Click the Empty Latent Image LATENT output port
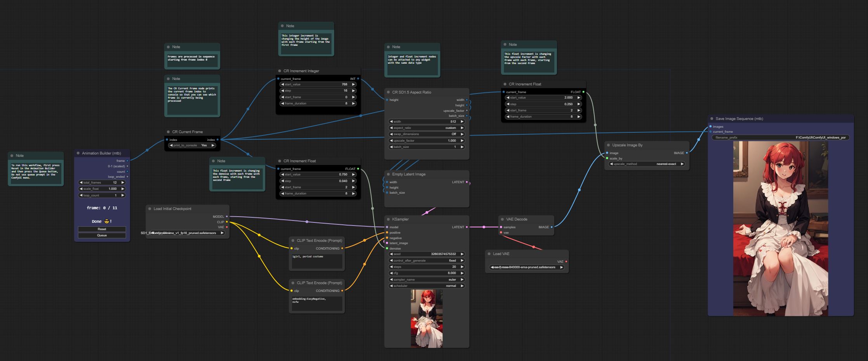This screenshot has width=868, height=361. point(467,182)
